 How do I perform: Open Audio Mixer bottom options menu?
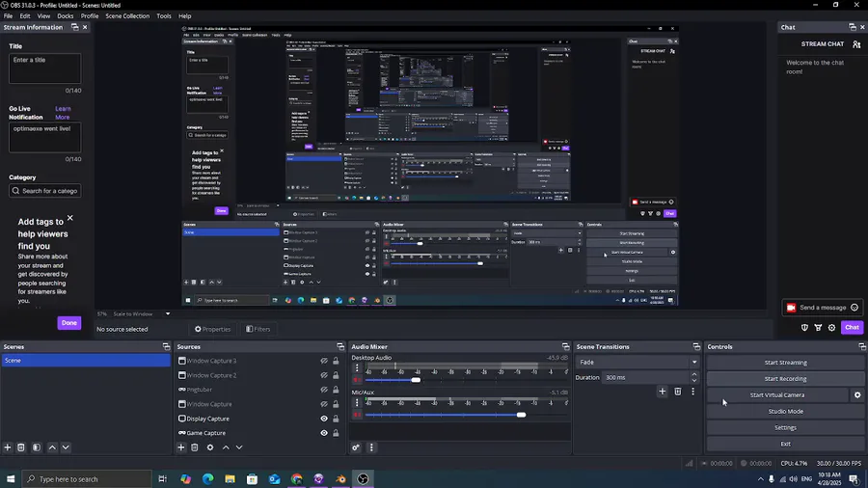[x=371, y=447]
